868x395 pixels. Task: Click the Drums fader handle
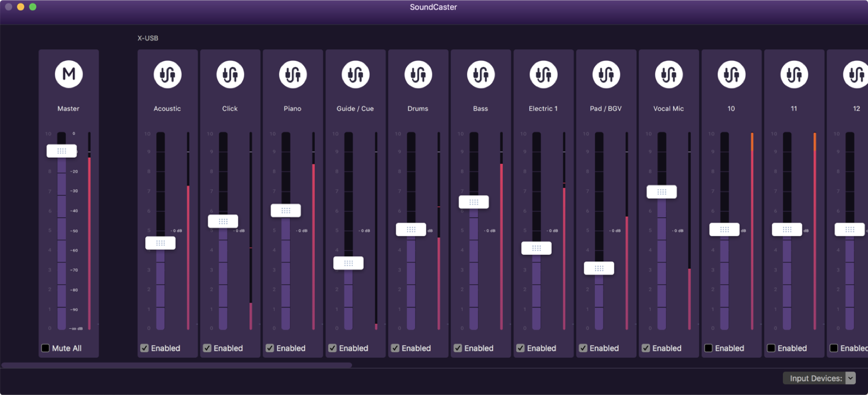[x=411, y=230]
